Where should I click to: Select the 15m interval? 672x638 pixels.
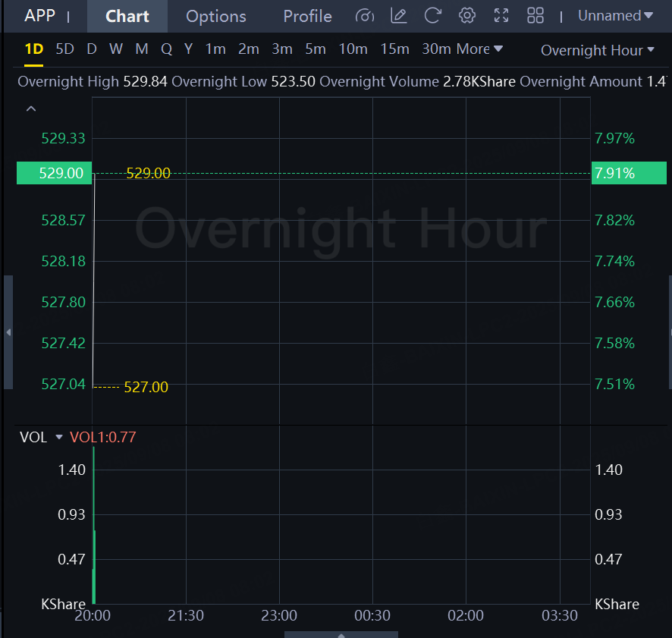tap(394, 49)
